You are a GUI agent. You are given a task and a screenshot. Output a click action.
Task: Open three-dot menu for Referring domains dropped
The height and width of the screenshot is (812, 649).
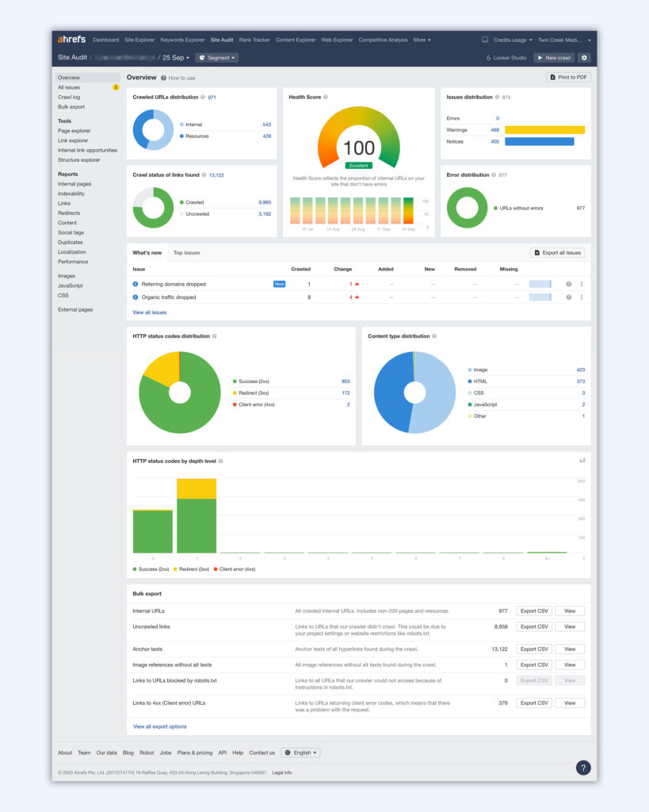582,284
